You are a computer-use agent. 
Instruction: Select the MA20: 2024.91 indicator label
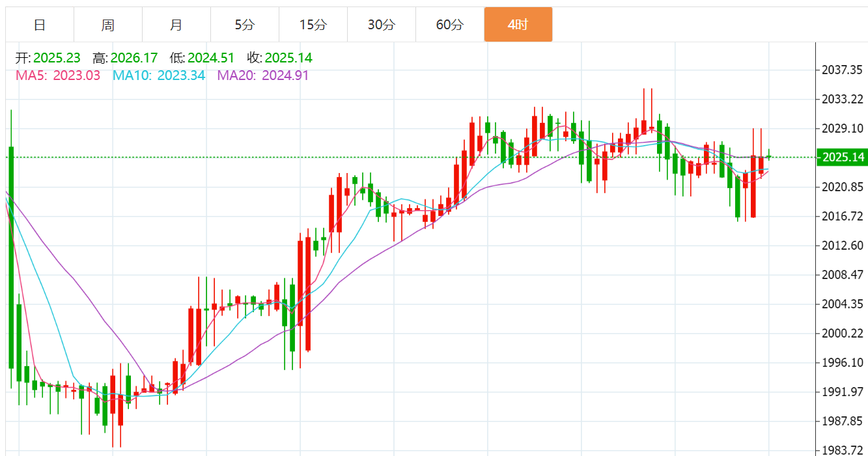(x=263, y=75)
